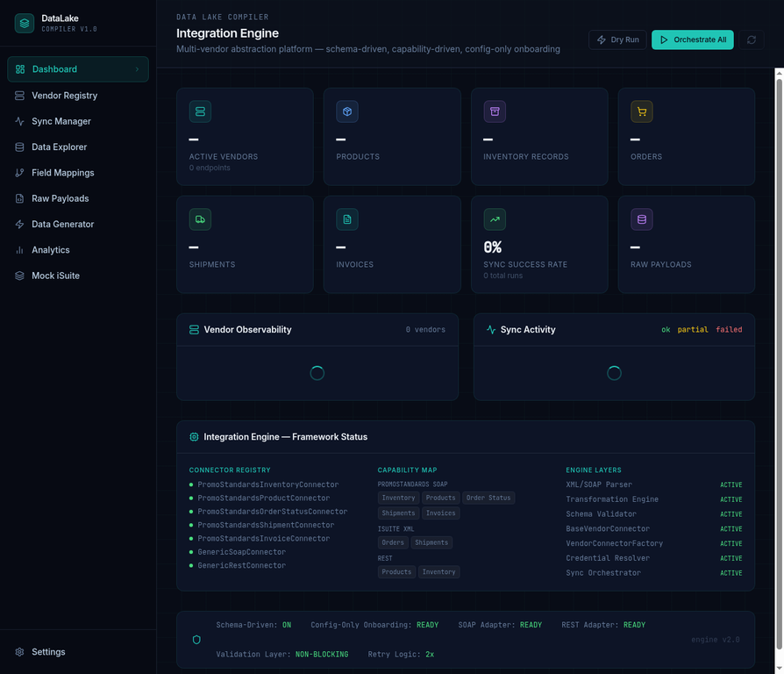Click the Framework Status chip icon
This screenshot has width=784, height=674.
point(194,437)
